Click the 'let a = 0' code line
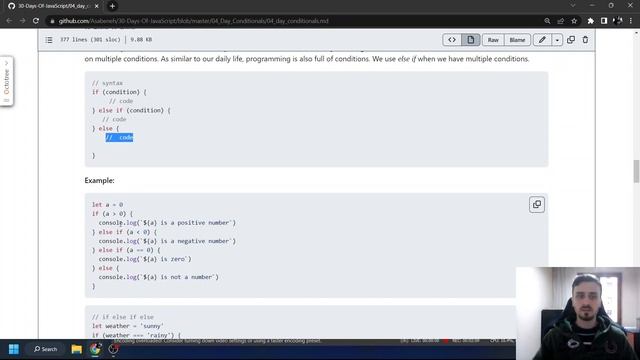The height and width of the screenshot is (360, 640). click(x=107, y=204)
